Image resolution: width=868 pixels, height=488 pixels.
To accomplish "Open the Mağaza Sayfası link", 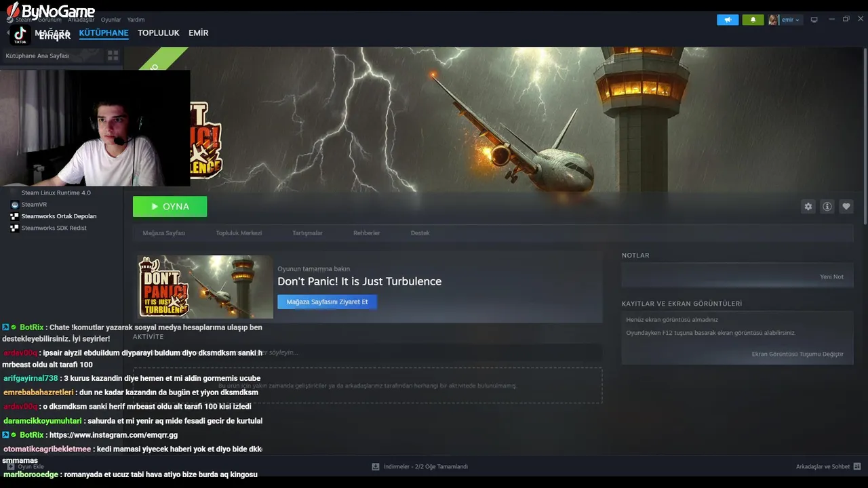I will coord(163,232).
